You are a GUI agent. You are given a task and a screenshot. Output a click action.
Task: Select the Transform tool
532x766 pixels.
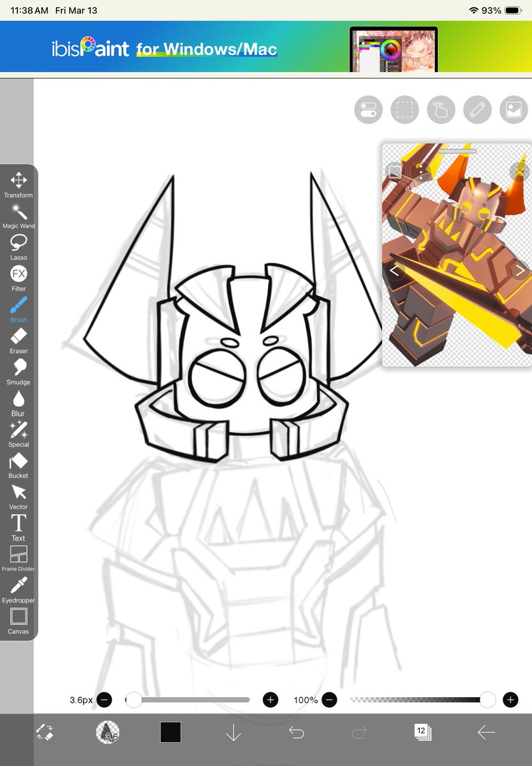coord(18,184)
